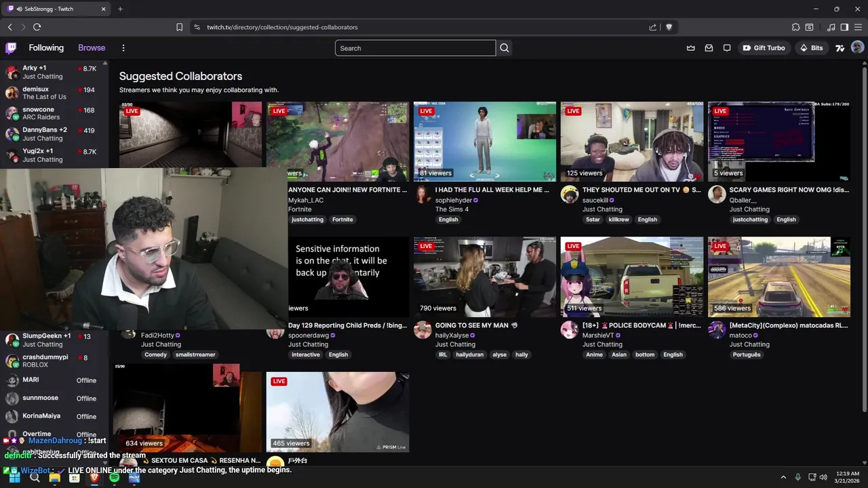Open the user profile avatar menu
Image resolution: width=868 pixels, height=488 pixels.
(x=857, y=47)
